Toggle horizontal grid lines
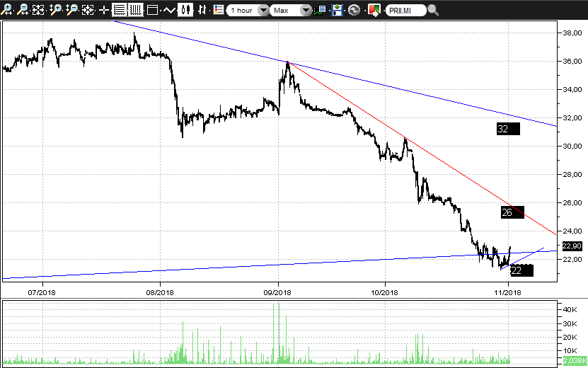 pos(120,10)
